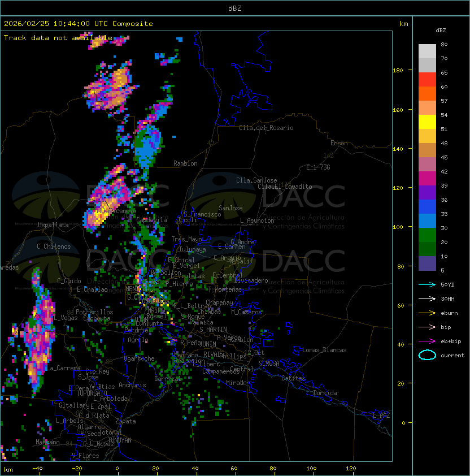Click the 'Ugarteche' map label

click(x=140, y=359)
